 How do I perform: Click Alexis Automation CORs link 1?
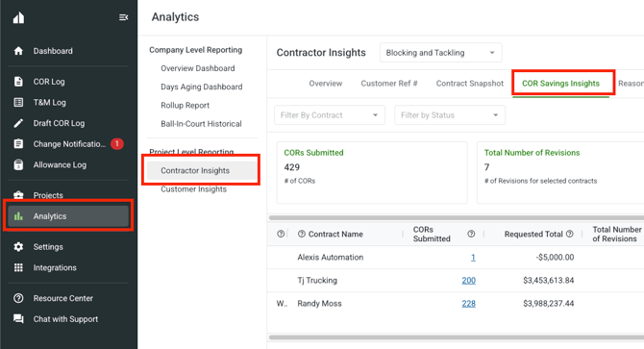coord(473,258)
